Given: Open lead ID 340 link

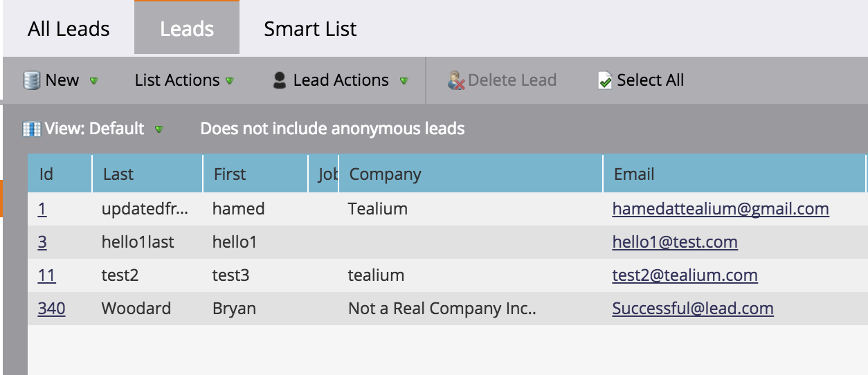Looking at the screenshot, I should [51, 309].
